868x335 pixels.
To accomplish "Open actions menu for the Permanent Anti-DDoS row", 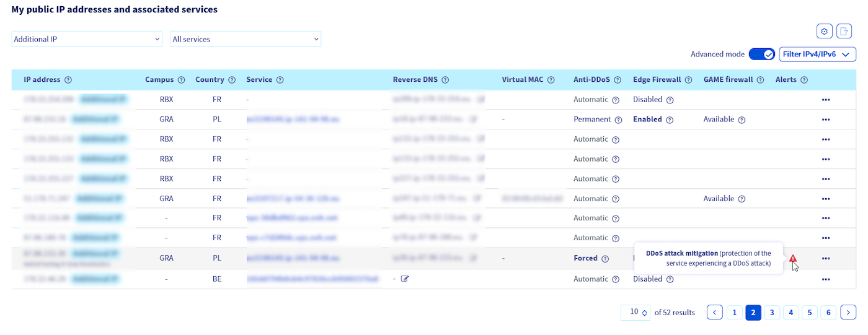I will [825, 120].
